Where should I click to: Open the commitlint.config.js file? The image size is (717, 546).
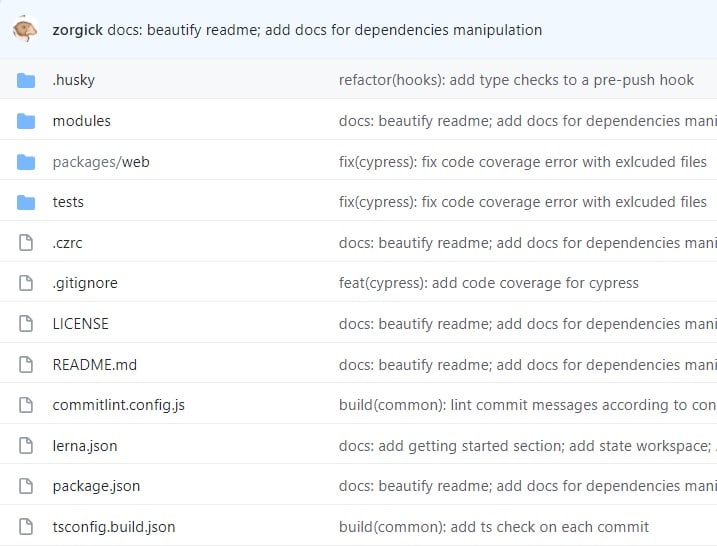[118, 405]
